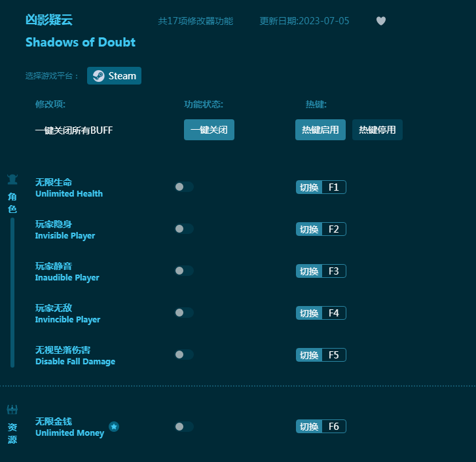Click Invincible Player label

coord(67,320)
